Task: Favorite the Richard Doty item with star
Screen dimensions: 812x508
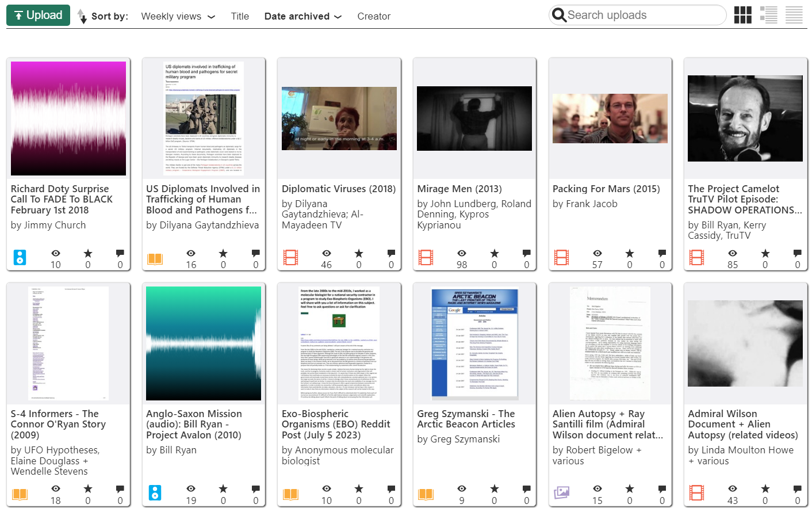Action: [88, 253]
